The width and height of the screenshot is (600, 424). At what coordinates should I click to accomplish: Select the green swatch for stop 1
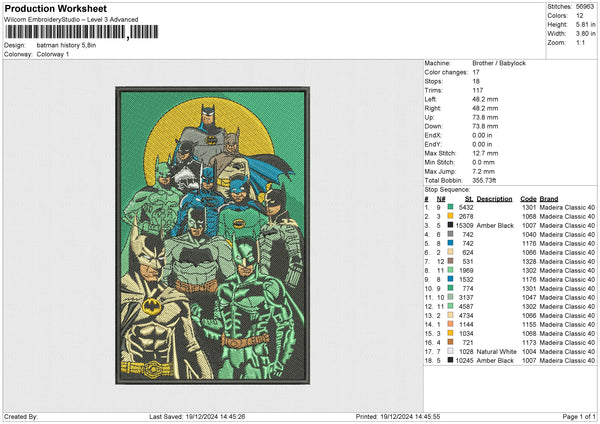[x=450, y=207]
